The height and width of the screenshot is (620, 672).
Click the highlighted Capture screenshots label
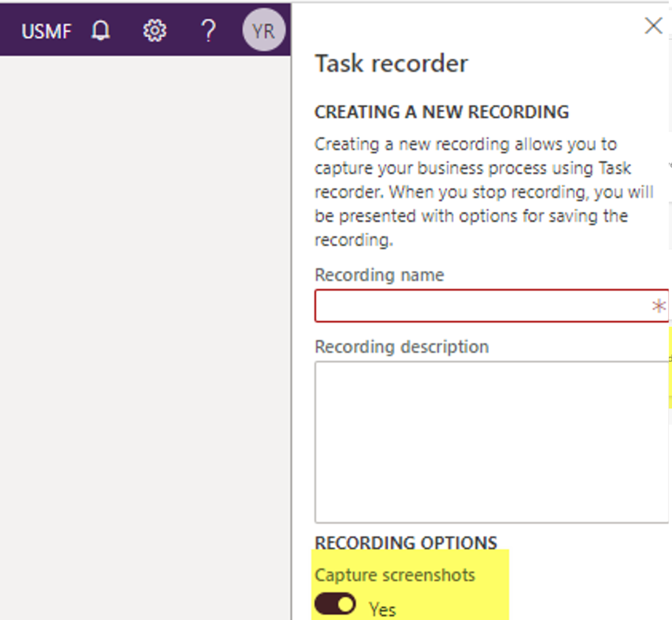click(395, 575)
